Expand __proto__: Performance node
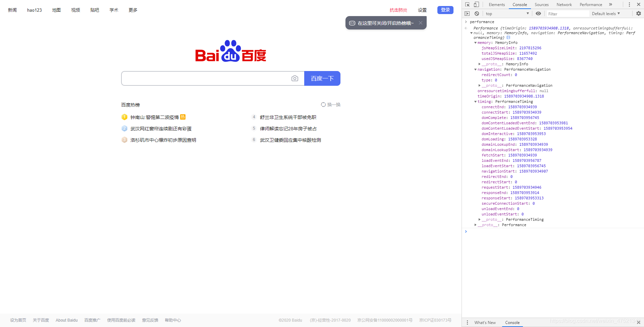Viewport: 644px width, 327px height. click(475, 225)
